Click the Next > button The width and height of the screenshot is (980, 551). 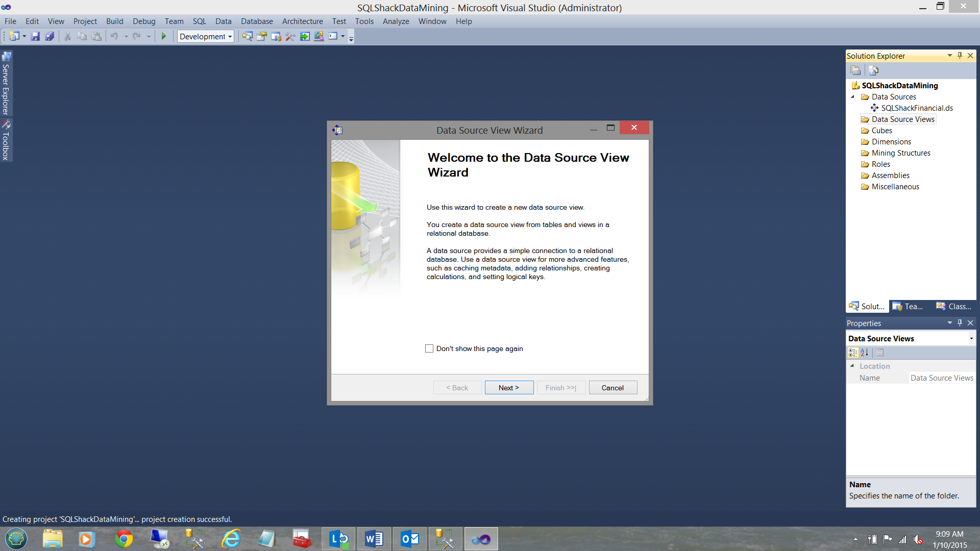tap(508, 388)
